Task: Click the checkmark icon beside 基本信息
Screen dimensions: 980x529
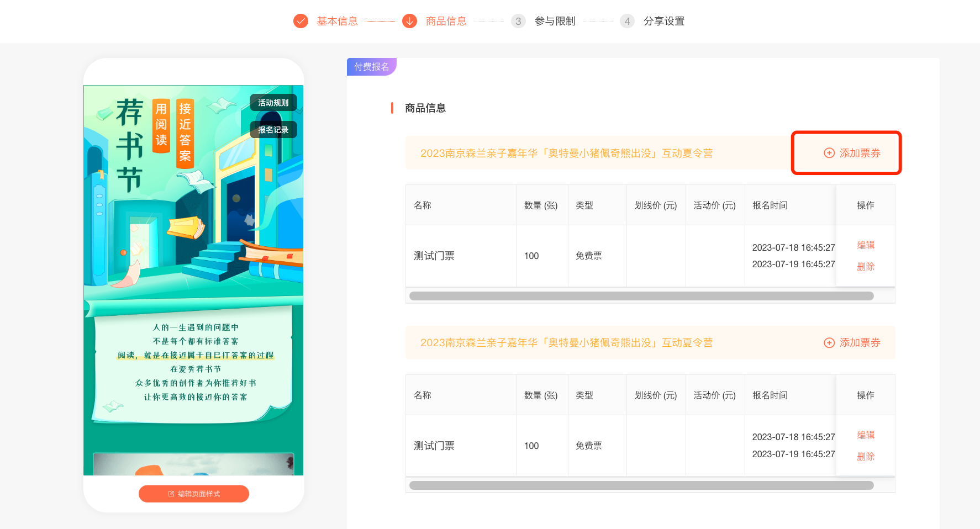Action: click(301, 21)
